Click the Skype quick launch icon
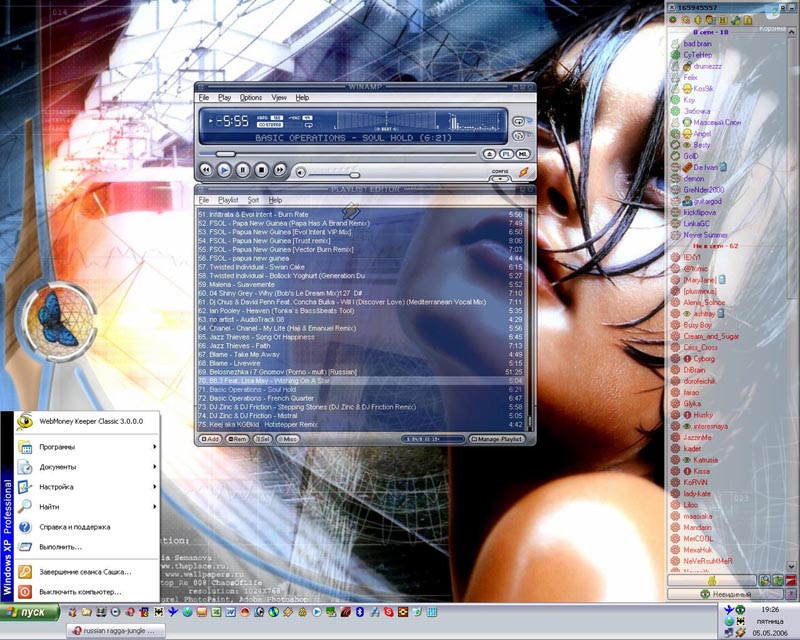Screen dimensions: 800x640 (389, 611)
